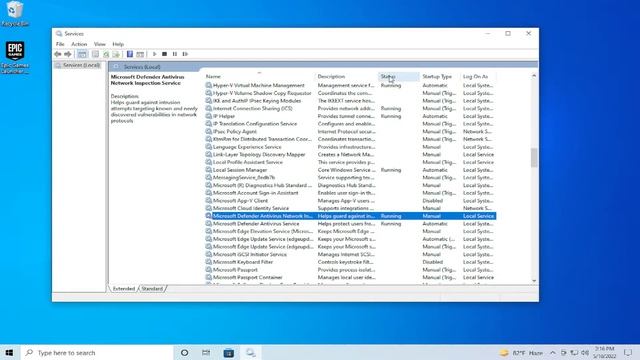Sort by the Status column header
This screenshot has height=360, width=640.
coord(399,76)
